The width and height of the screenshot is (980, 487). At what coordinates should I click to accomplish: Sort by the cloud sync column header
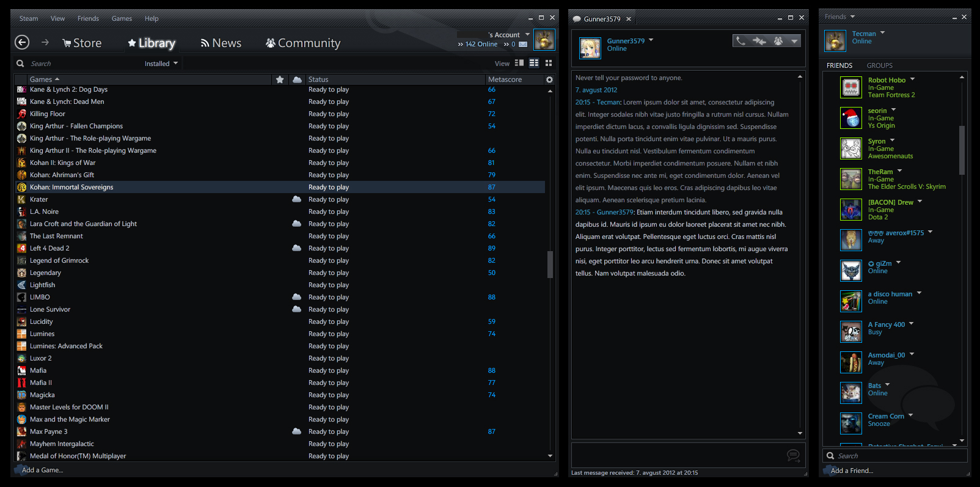(297, 79)
